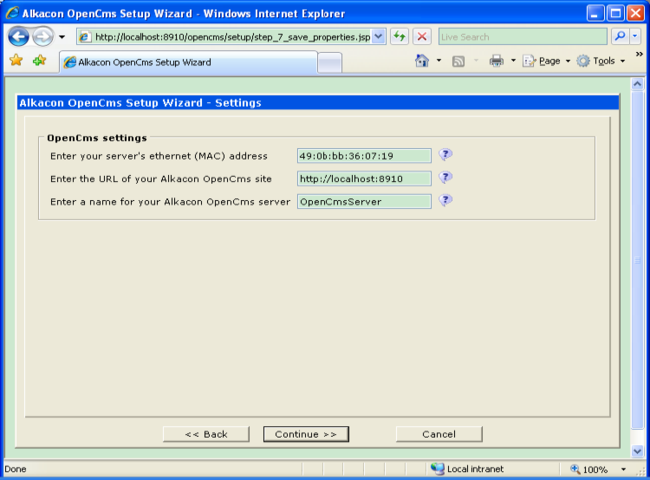Minimize the Internet Explorer window
650x480 pixels.
pos(595,13)
